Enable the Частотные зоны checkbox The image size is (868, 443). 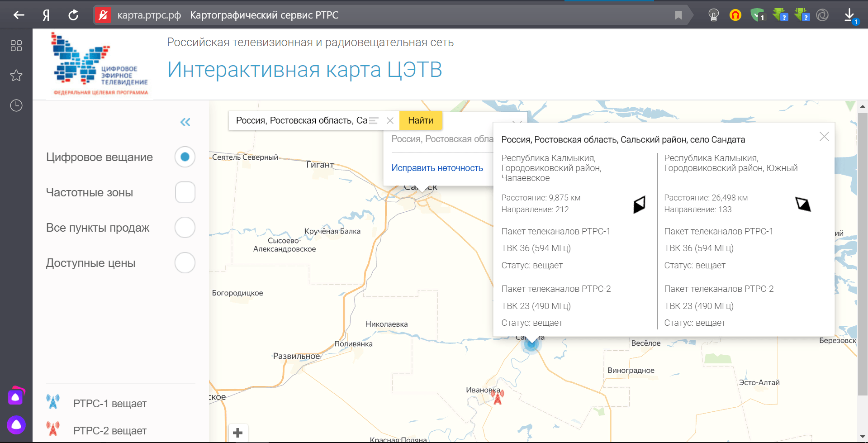click(x=185, y=192)
